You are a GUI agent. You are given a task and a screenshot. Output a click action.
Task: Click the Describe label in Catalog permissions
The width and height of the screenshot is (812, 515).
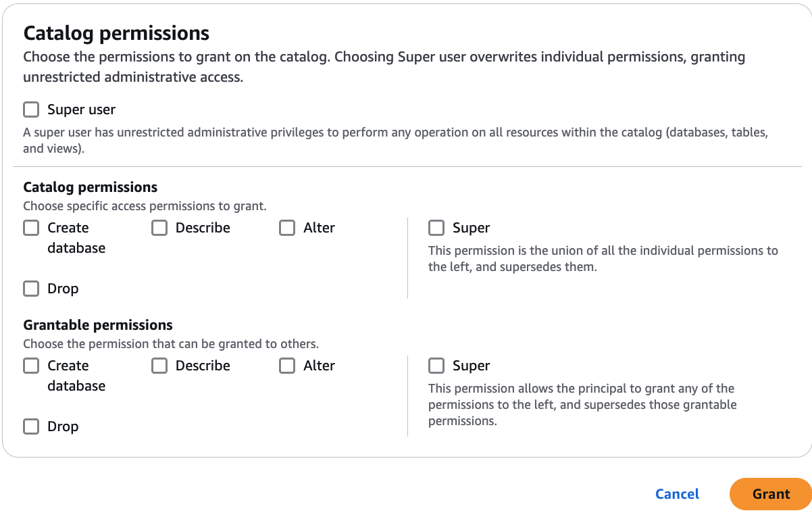(202, 228)
